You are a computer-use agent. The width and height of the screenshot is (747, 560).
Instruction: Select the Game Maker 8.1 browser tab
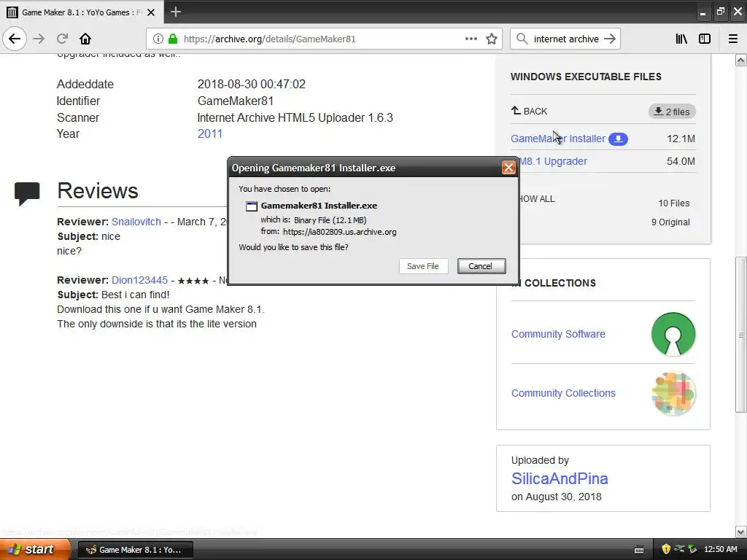pos(82,12)
